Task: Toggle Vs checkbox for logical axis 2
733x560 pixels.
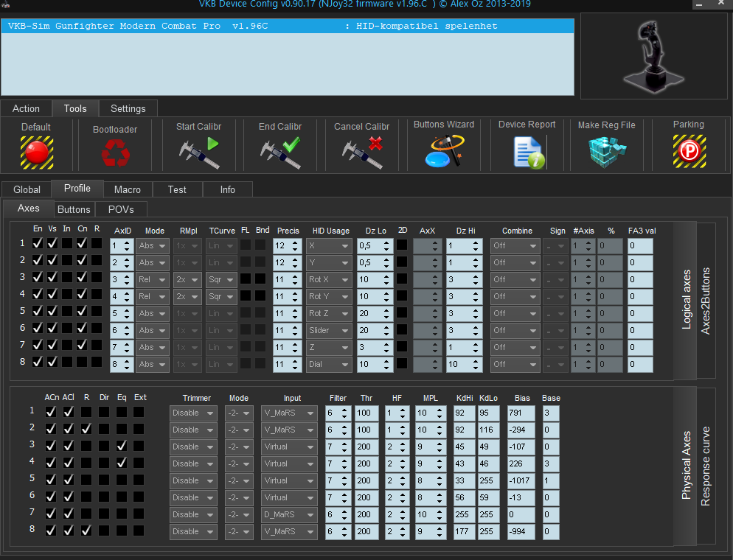Action: click(x=52, y=260)
